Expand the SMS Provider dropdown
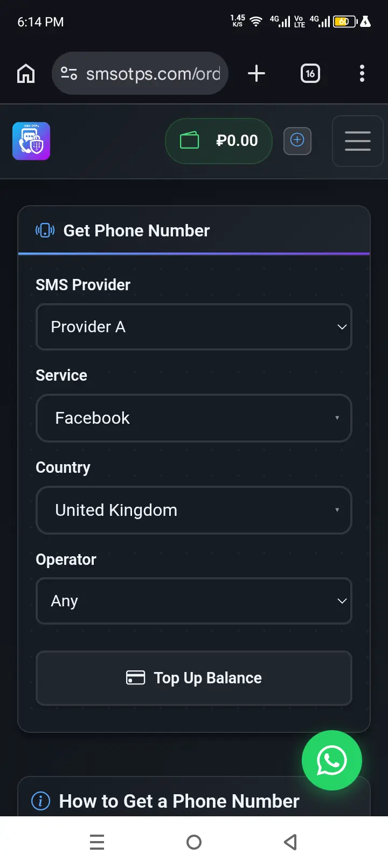 point(194,327)
